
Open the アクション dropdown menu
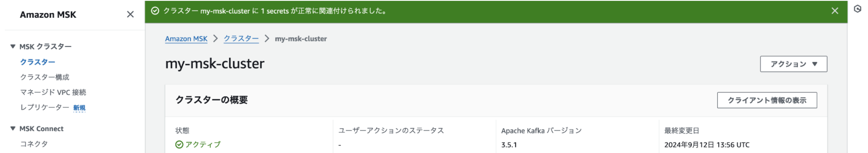point(793,64)
